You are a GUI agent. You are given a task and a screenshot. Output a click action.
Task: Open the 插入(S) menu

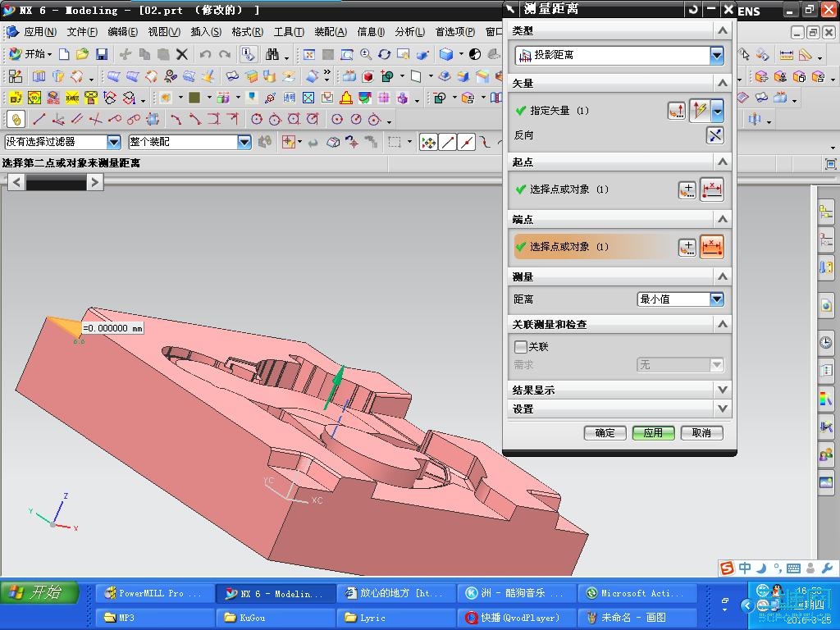click(x=206, y=32)
